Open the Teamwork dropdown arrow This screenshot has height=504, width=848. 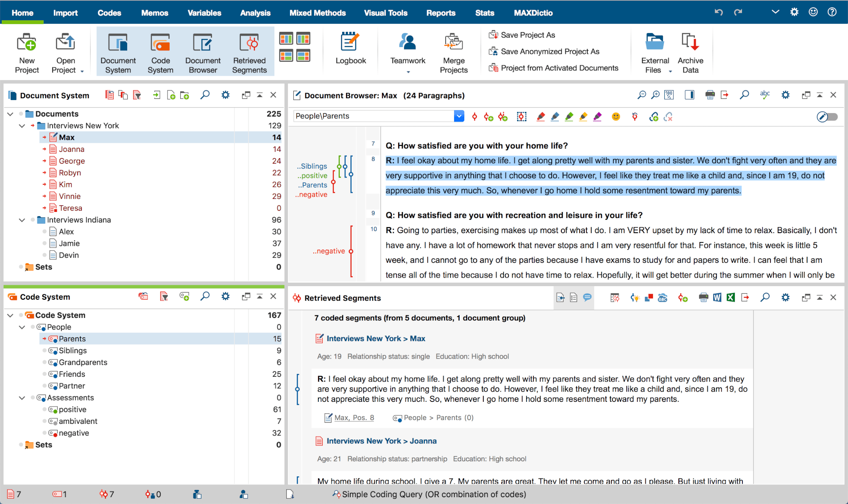408,72
